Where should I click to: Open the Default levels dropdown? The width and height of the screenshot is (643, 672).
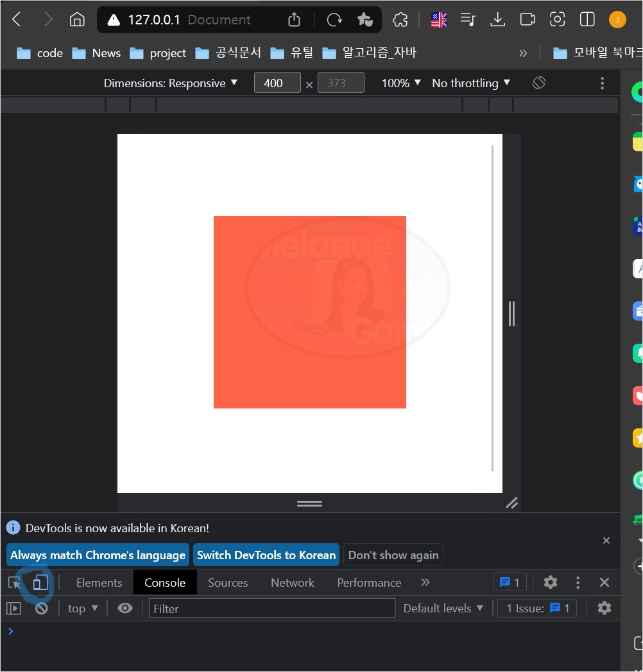[443, 608]
